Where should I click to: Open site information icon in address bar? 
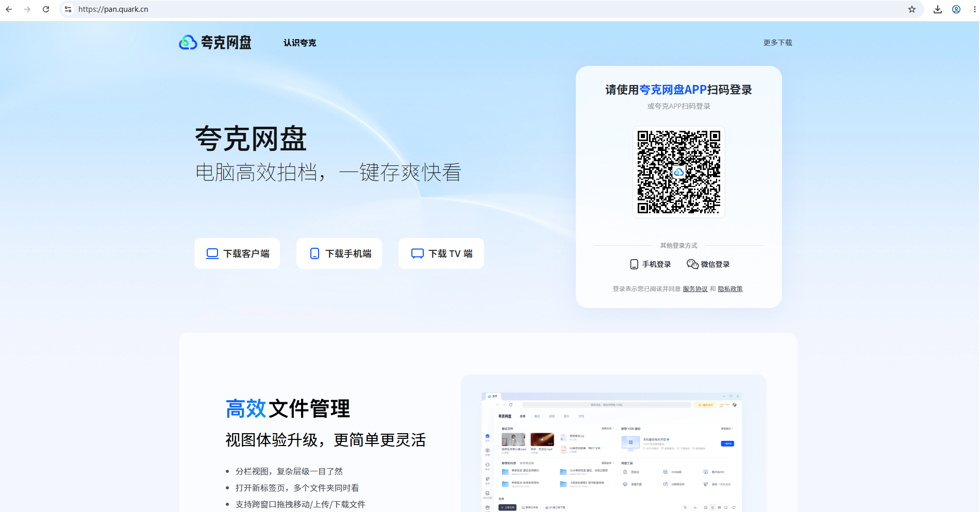68,9
